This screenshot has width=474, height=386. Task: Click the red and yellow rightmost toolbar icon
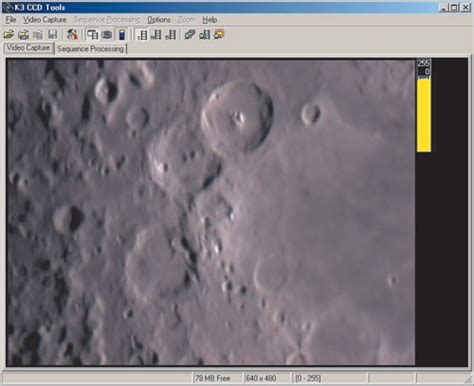pyautogui.click(x=219, y=35)
